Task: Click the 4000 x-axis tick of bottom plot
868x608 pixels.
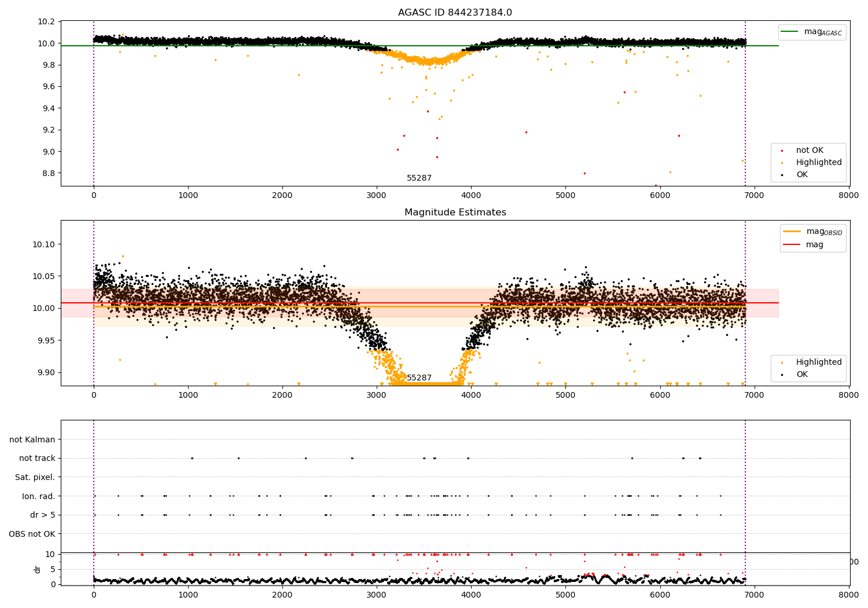Action: (471, 594)
